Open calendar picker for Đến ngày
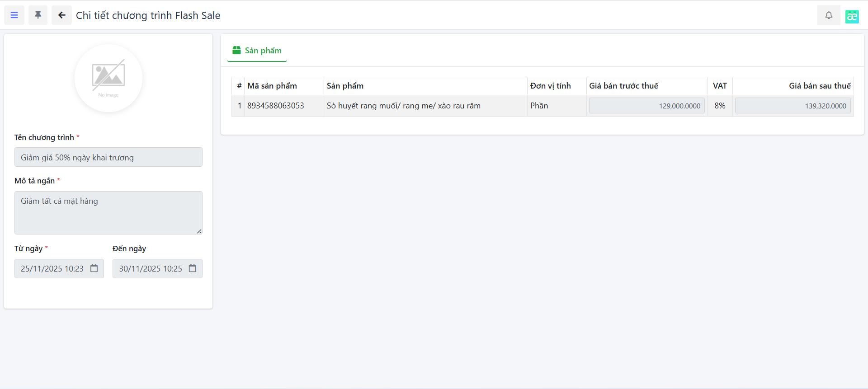 click(193, 268)
